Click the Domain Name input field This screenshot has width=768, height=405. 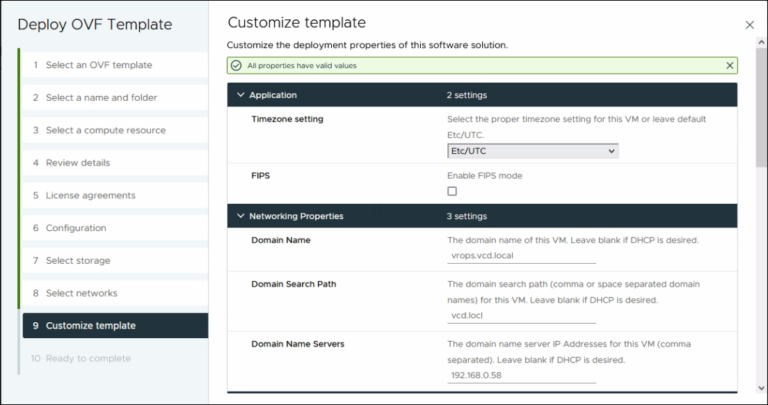click(521, 256)
